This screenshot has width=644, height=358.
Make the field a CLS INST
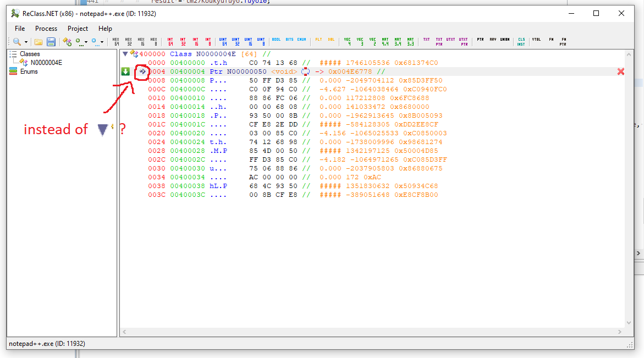click(x=521, y=41)
